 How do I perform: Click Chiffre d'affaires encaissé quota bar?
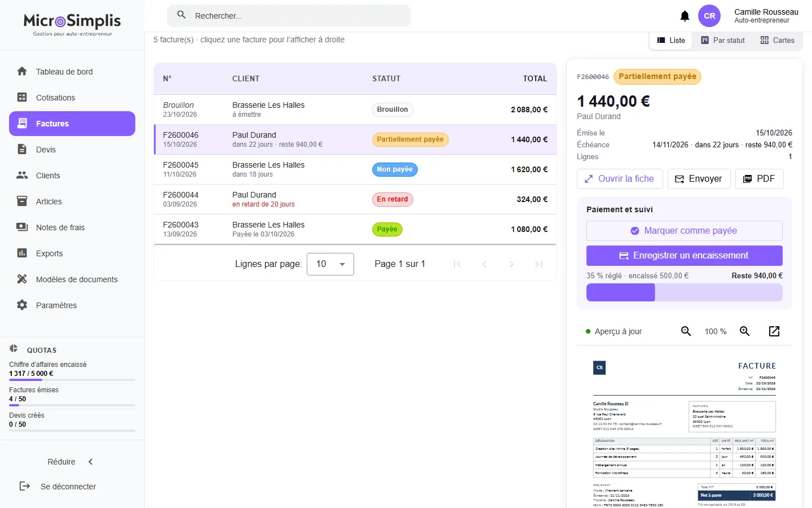pos(72,380)
